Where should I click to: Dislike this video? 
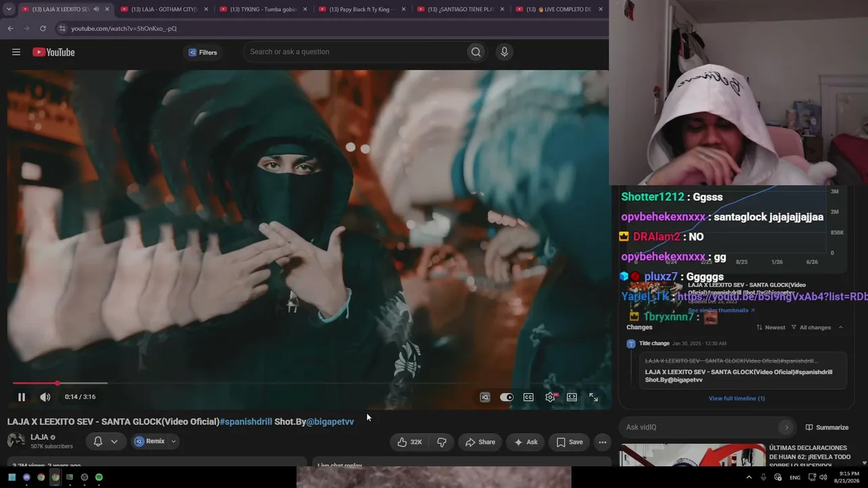[x=442, y=442]
